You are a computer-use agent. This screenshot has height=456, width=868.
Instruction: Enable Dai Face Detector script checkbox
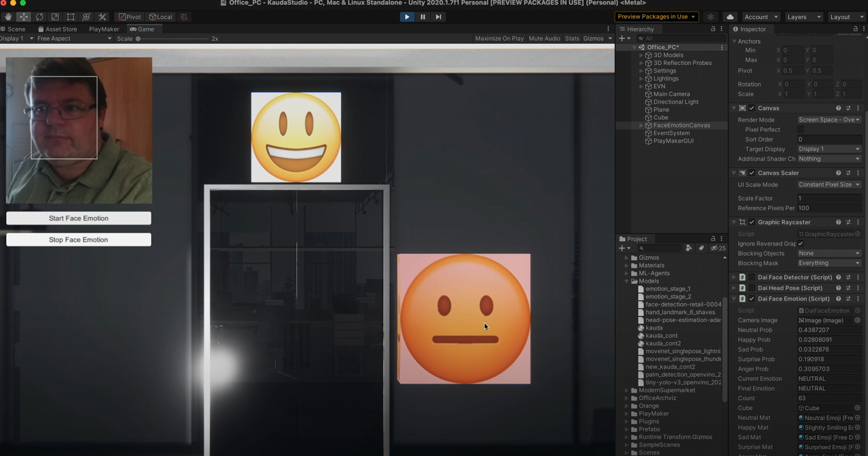point(752,277)
